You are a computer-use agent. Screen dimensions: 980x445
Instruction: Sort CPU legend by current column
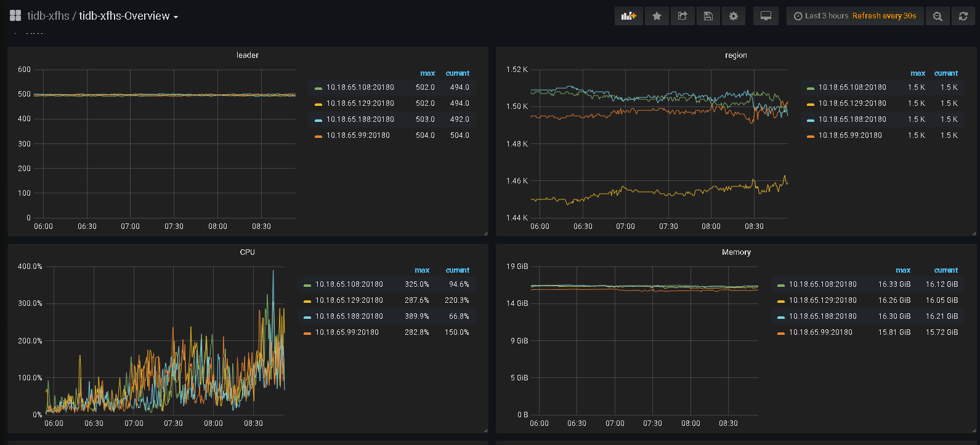point(457,270)
